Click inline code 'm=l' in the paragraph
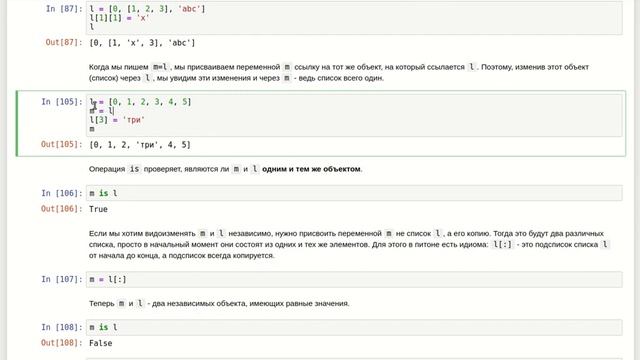The width and height of the screenshot is (640, 360). [160, 67]
